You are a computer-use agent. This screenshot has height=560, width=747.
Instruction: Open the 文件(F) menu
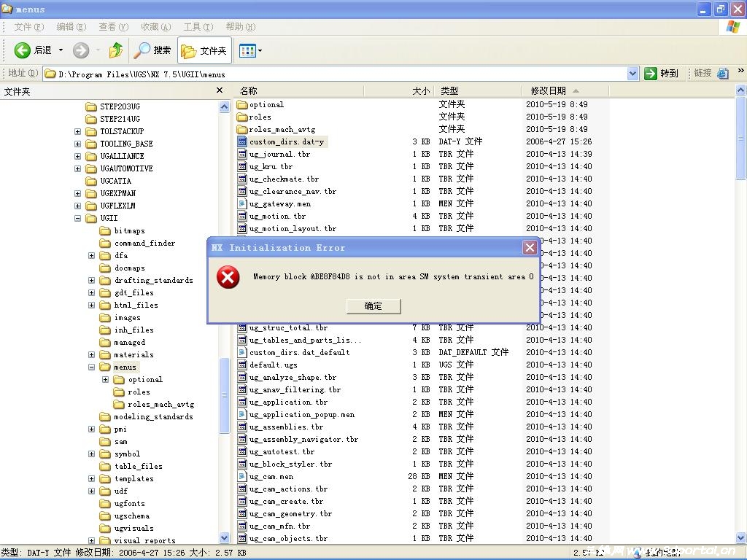coord(29,27)
